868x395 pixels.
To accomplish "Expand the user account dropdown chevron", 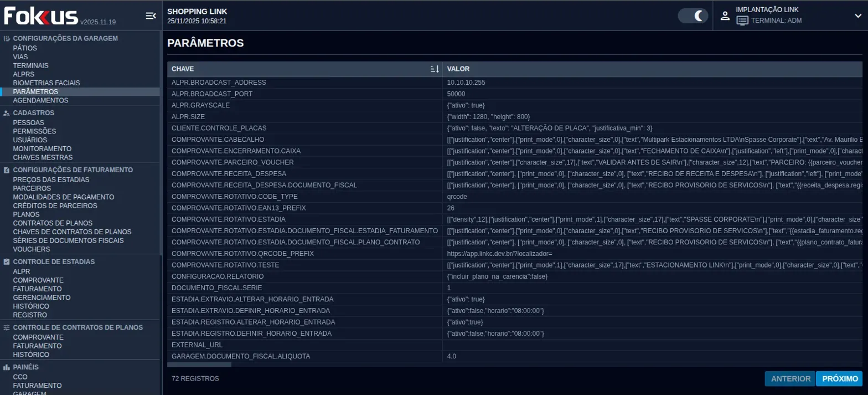I will 858,16.
